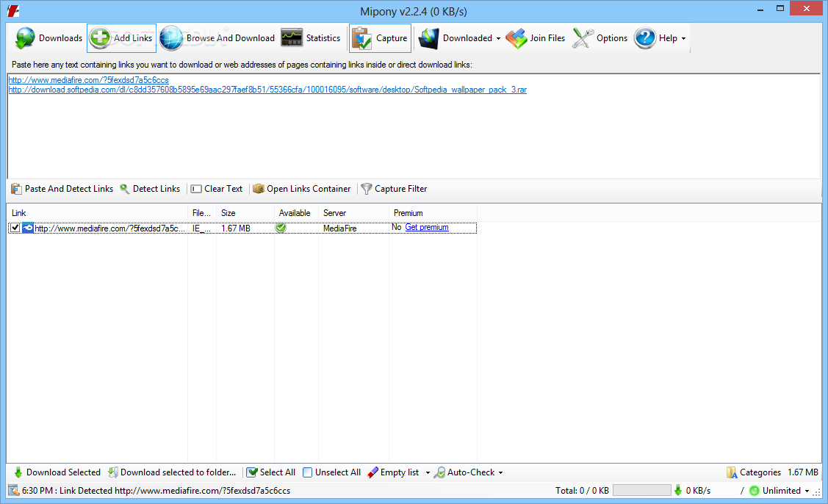Sort by the File column header
Viewport: 828px width, 504px height.
click(x=202, y=213)
